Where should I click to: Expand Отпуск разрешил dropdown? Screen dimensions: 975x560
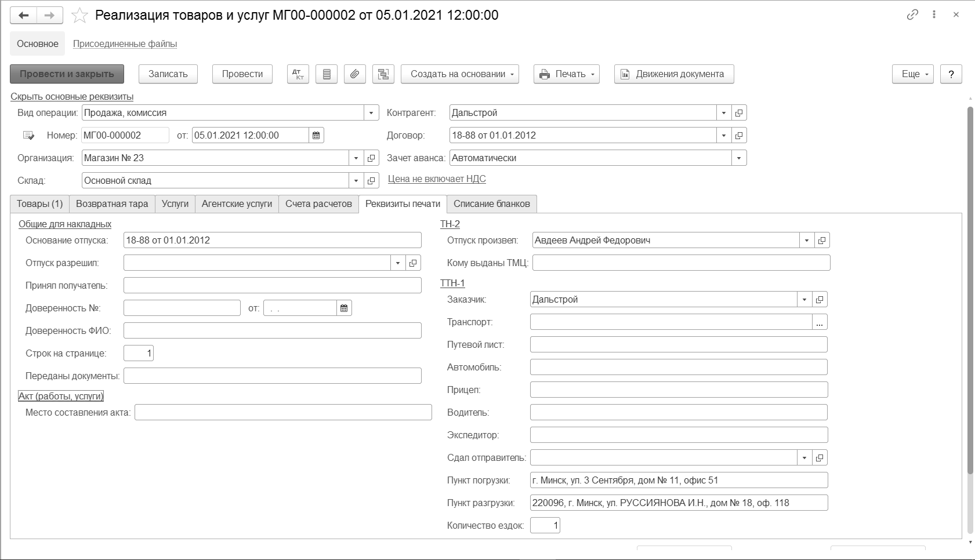398,263
